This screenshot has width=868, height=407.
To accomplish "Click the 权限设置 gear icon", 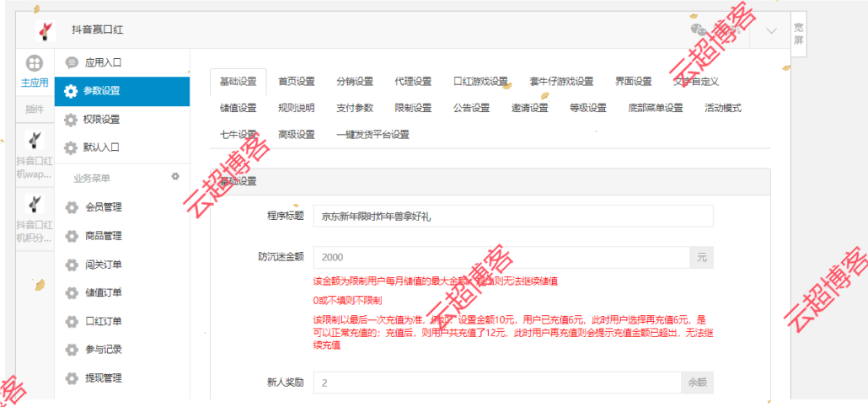I will click(71, 120).
